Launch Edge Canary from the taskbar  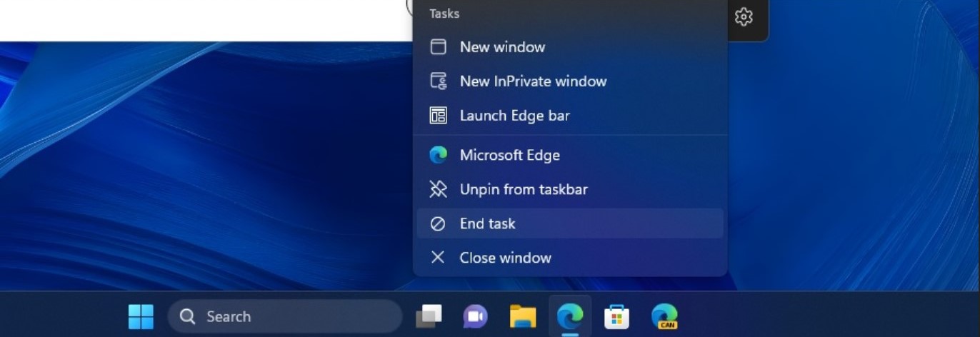tap(664, 316)
